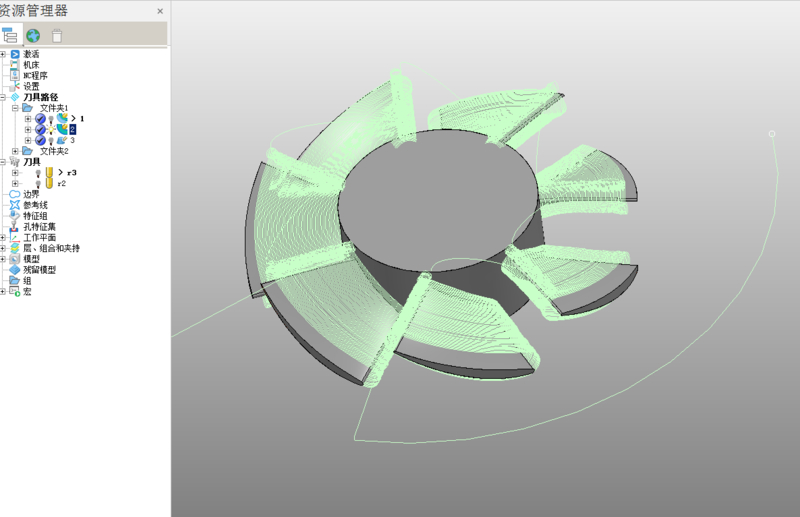The width and height of the screenshot is (800, 517).
Task: Click the 参考线 pattern icon
Action: tap(15, 205)
